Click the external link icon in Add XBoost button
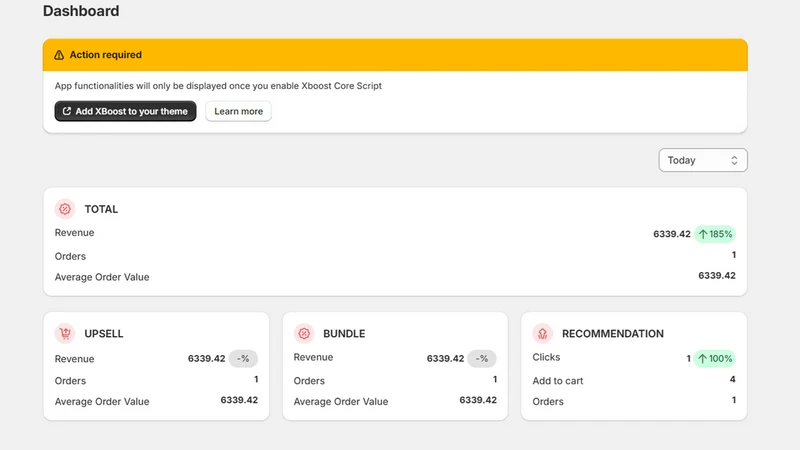 66,111
